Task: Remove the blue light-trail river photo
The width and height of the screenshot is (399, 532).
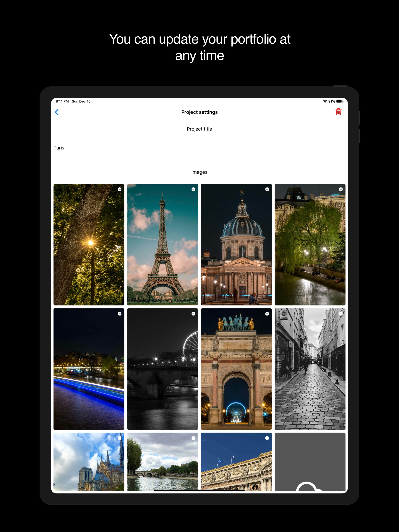Action: pyautogui.click(x=120, y=313)
